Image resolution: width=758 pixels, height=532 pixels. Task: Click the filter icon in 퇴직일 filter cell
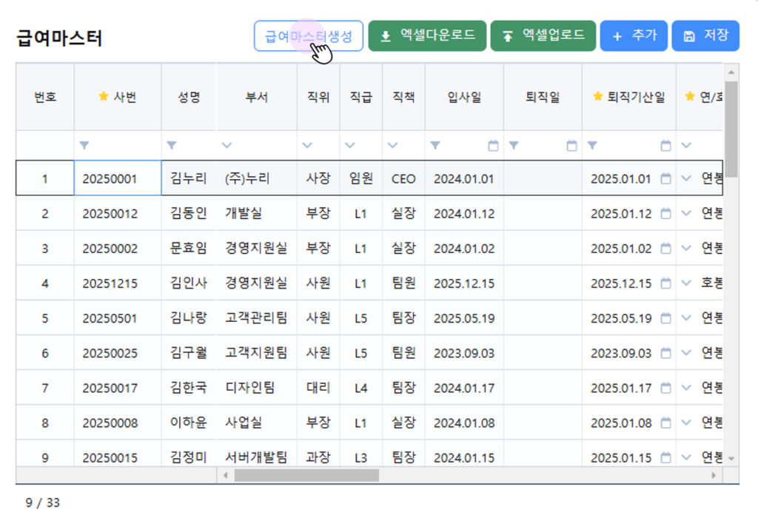[514, 146]
